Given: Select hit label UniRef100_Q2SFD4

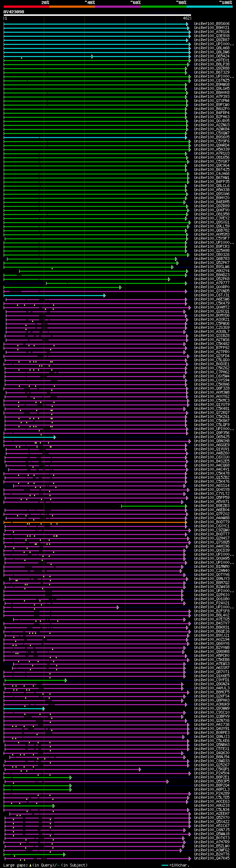Looking at the screenshot, I should click(x=212, y=356).
